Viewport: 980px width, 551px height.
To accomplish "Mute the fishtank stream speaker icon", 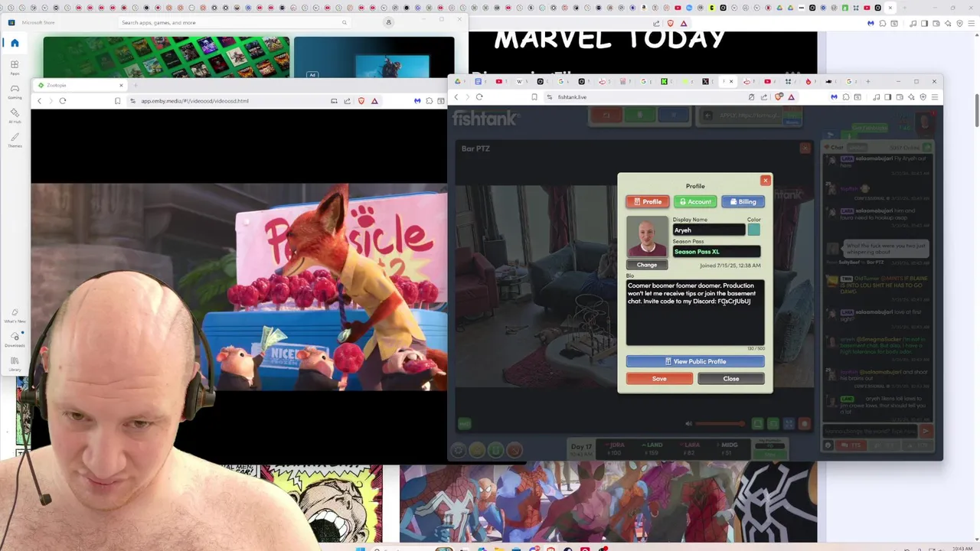I will coord(688,423).
